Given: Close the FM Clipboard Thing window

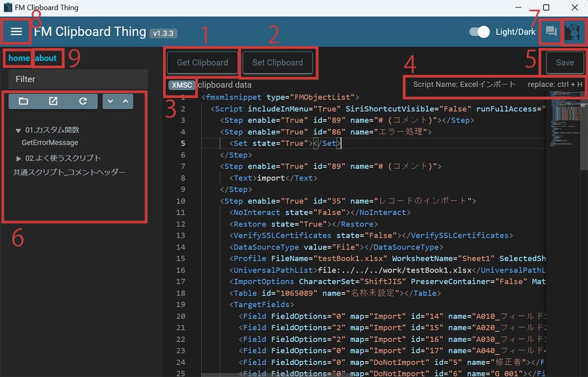Looking at the screenshot, I should (x=574, y=8).
